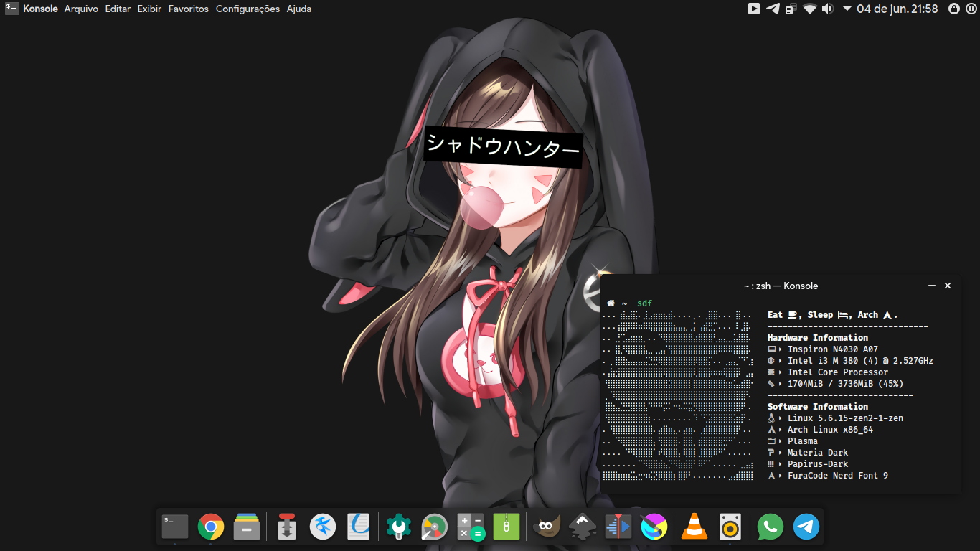This screenshot has height=551, width=980.
Task: Open the green archive manager icon
Action: [507, 527]
